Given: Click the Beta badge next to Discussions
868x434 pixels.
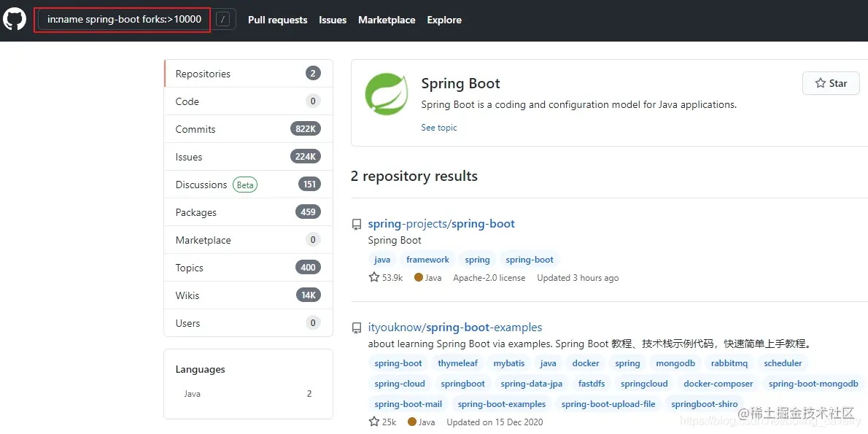Looking at the screenshot, I should (x=245, y=185).
